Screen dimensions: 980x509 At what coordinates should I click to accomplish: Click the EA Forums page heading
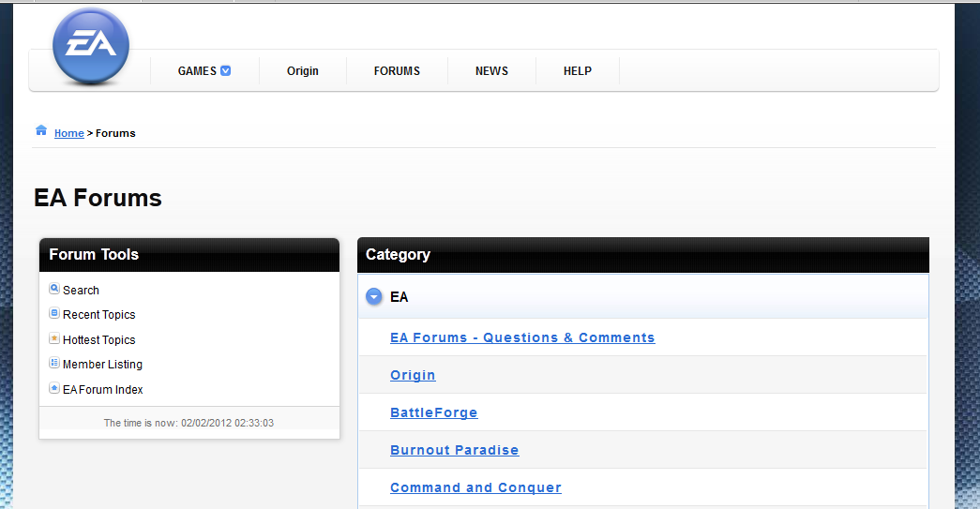tap(98, 198)
